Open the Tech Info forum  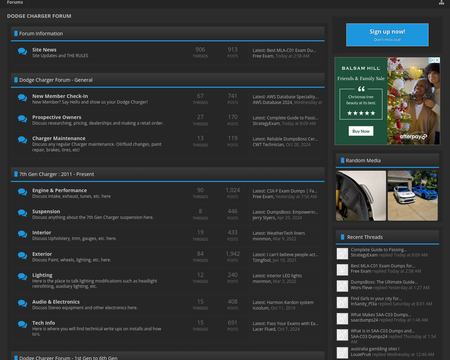(43, 323)
